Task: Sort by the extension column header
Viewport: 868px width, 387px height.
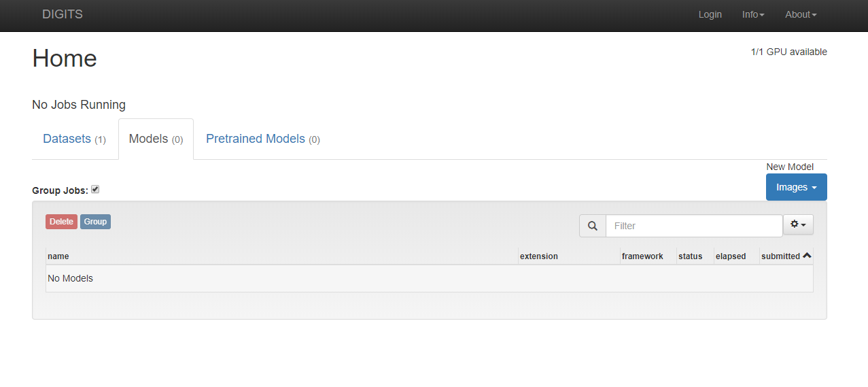Action: [x=538, y=256]
